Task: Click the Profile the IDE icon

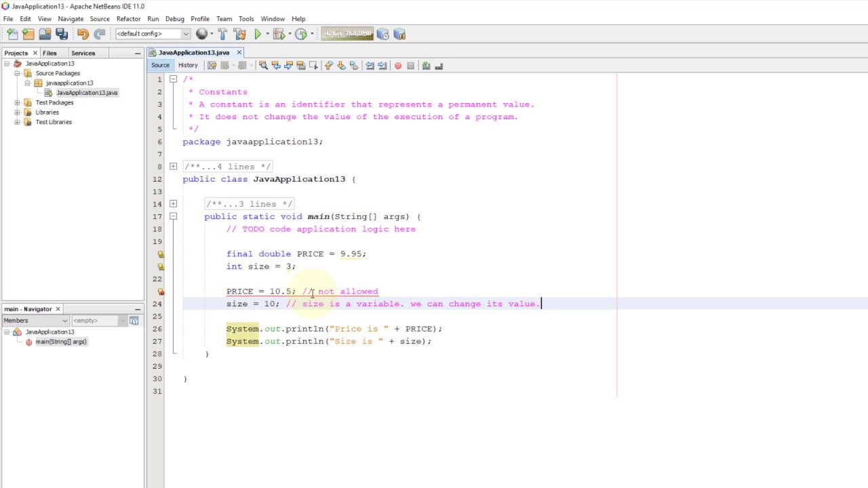Action: click(x=382, y=34)
